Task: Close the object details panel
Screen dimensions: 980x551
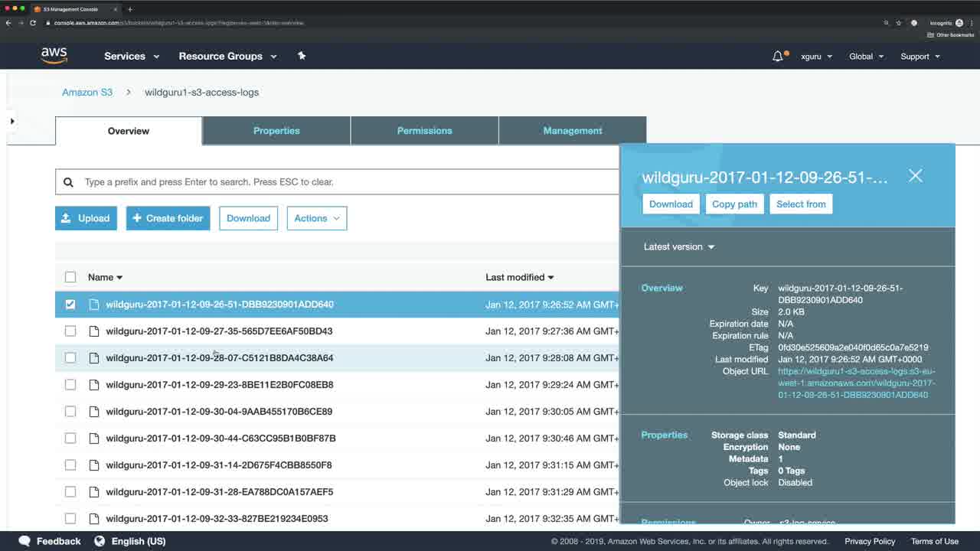Action: (x=916, y=176)
